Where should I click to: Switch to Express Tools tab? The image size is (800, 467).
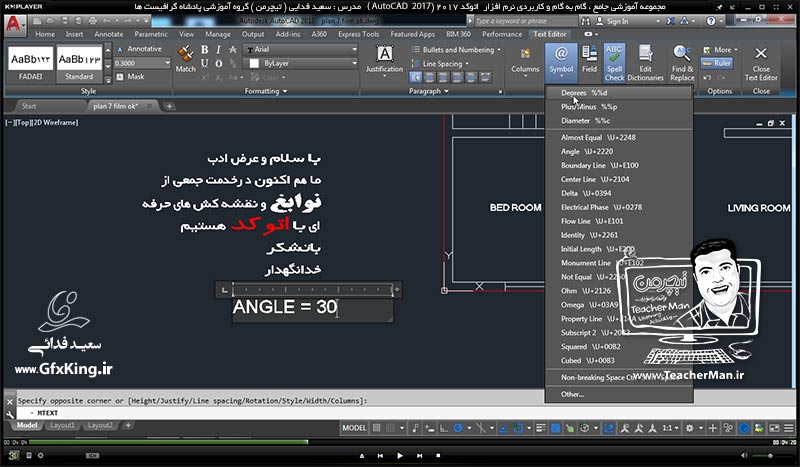point(358,34)
